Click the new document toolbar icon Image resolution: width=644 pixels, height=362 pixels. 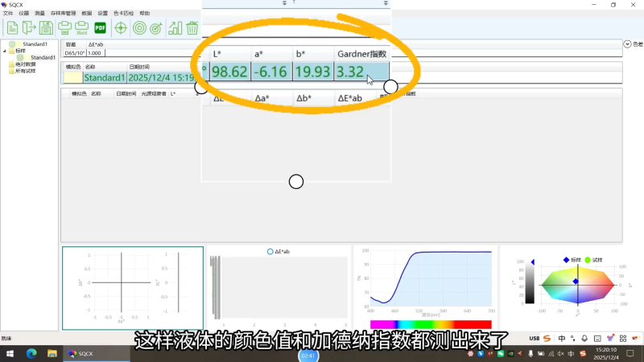point(12,28)
